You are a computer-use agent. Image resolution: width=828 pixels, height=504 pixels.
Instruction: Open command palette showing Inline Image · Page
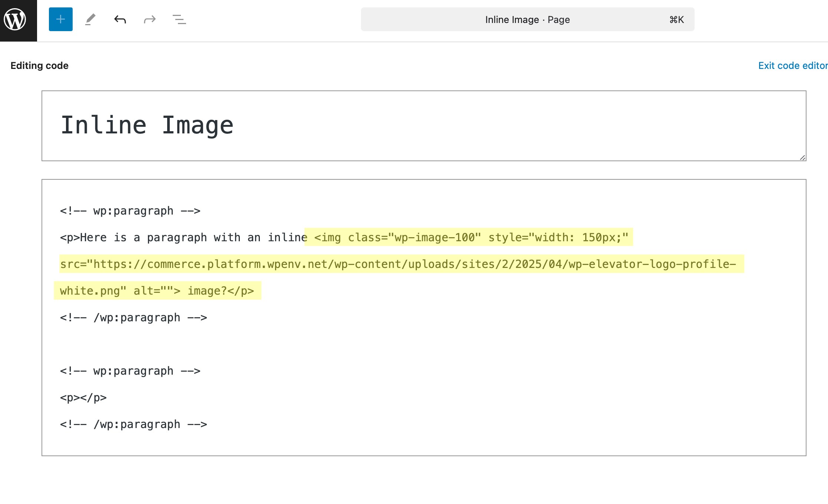pos(527,20)
